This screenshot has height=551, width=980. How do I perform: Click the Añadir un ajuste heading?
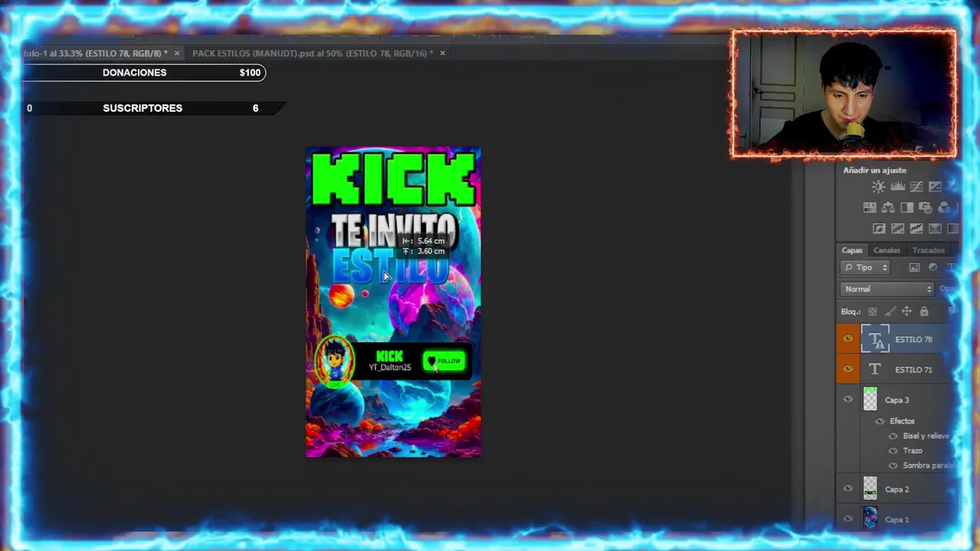(x=874, y=170)
